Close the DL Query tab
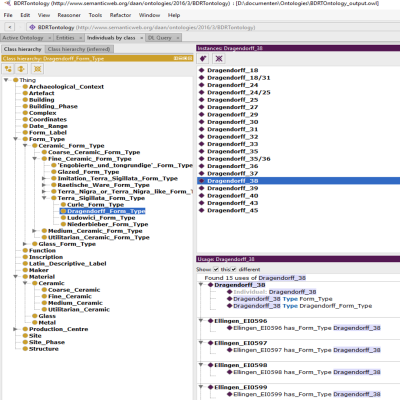The width and height of the screenshot is (400, 400). click(x=178, y=38)
